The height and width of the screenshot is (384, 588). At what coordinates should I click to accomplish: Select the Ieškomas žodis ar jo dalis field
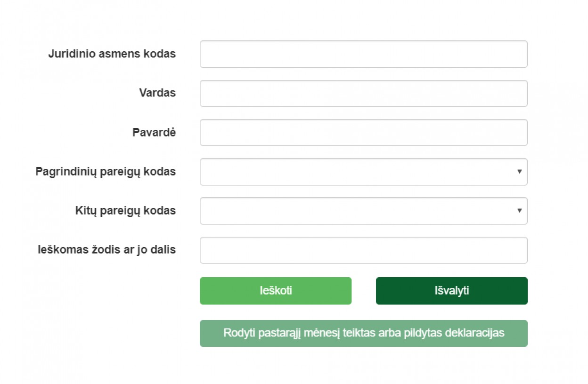click(x=363, y=250)
